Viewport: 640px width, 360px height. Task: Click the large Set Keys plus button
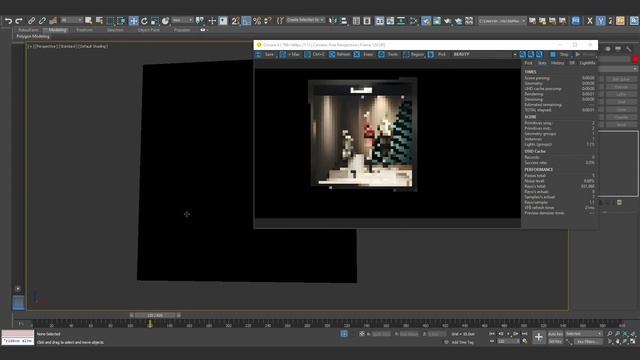pyautogui.click(x=539, y=337)
